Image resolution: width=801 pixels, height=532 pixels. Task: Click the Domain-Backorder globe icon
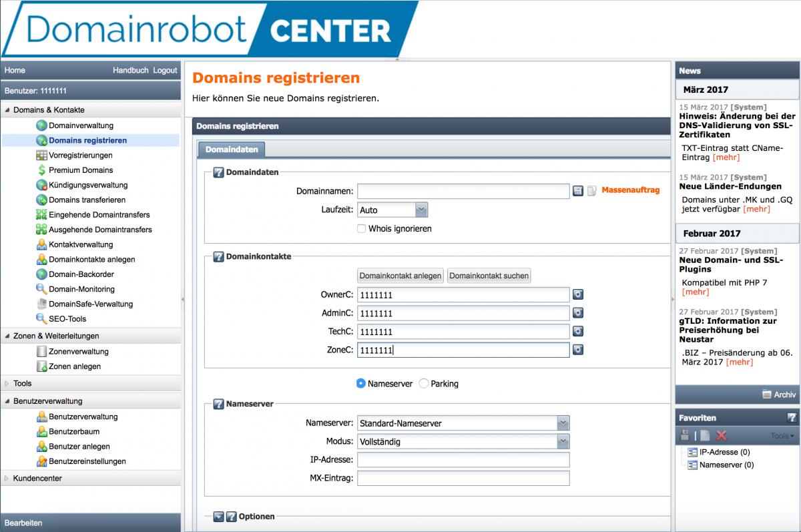click(x=41, y=274)
